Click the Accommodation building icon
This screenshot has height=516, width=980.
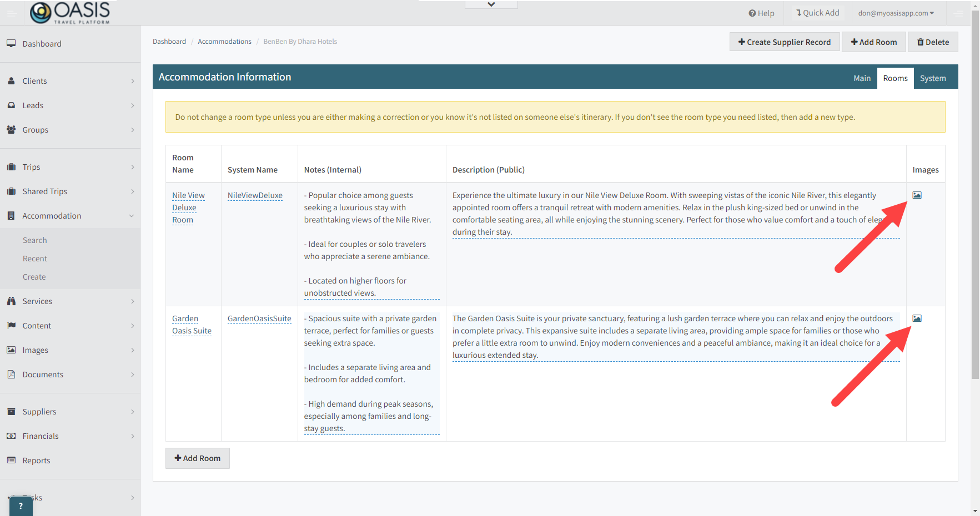click(11, 215)
